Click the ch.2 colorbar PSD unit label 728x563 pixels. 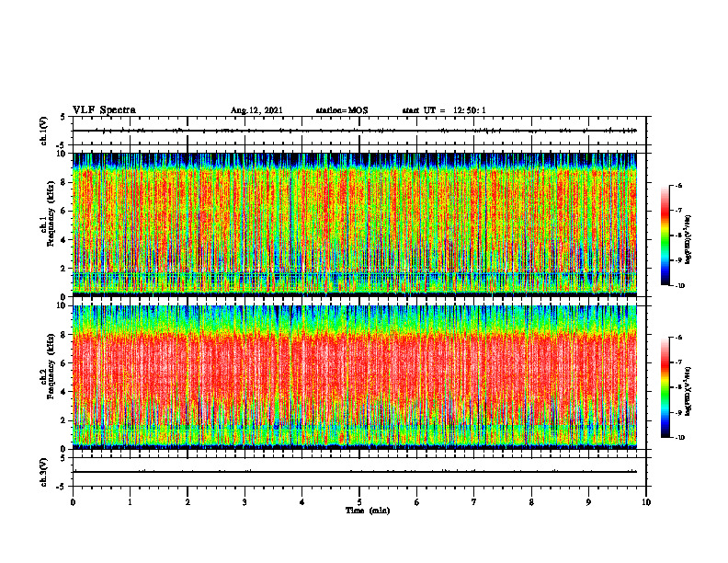688,392
